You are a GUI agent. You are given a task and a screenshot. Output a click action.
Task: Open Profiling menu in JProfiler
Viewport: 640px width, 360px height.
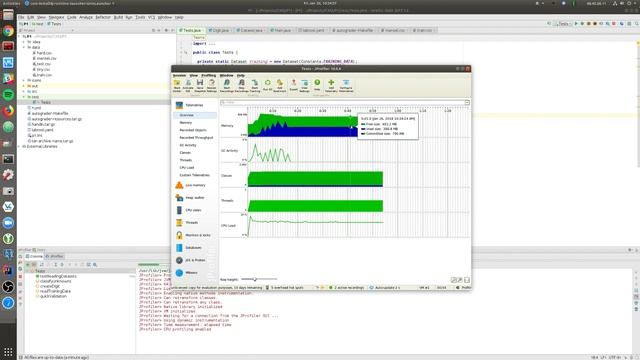click(209, 76)
